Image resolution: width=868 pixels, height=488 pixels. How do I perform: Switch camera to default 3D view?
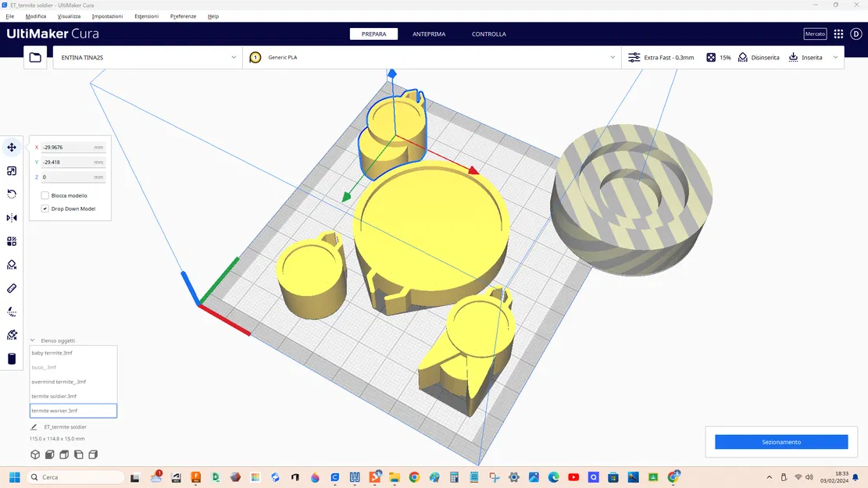click(34, 454)
